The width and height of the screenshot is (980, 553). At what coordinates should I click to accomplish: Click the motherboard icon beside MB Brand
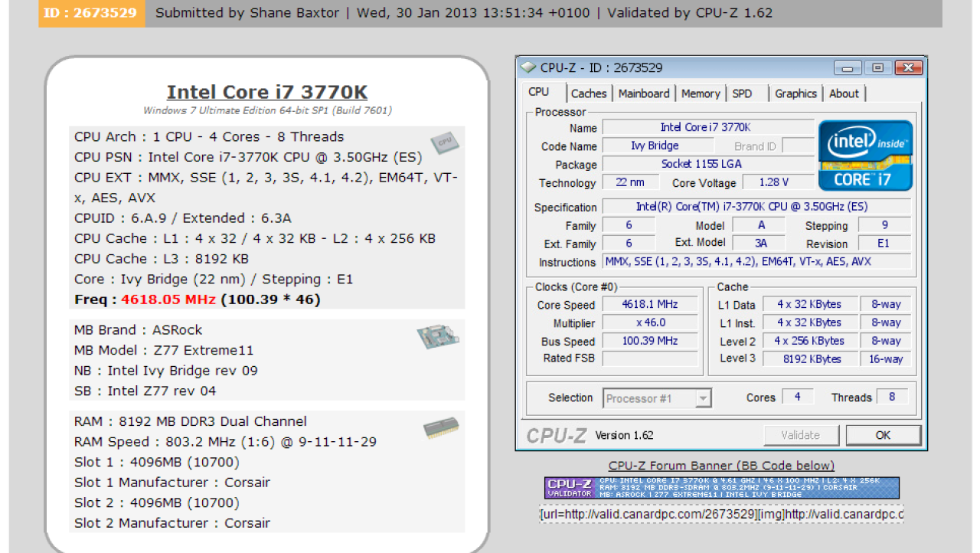pos(438,337)
